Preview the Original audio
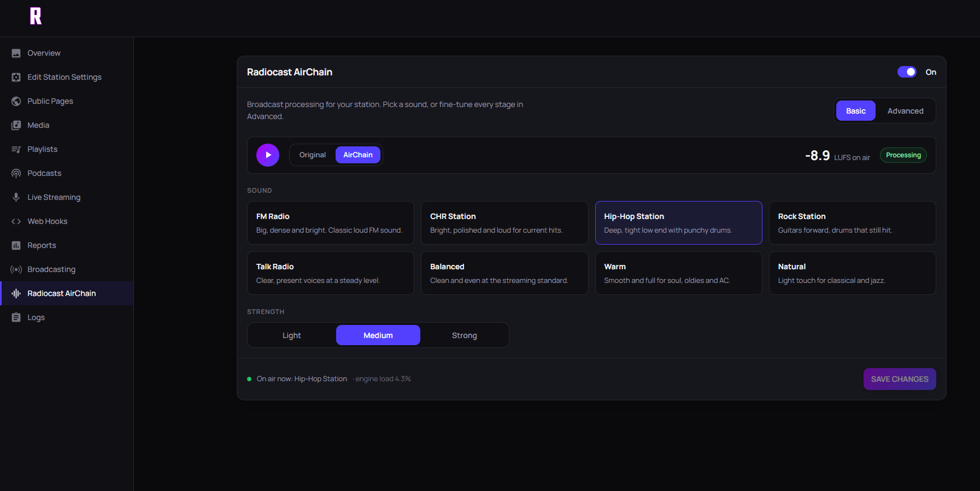Viewport: 980px width, 491px height. (312, 155)
